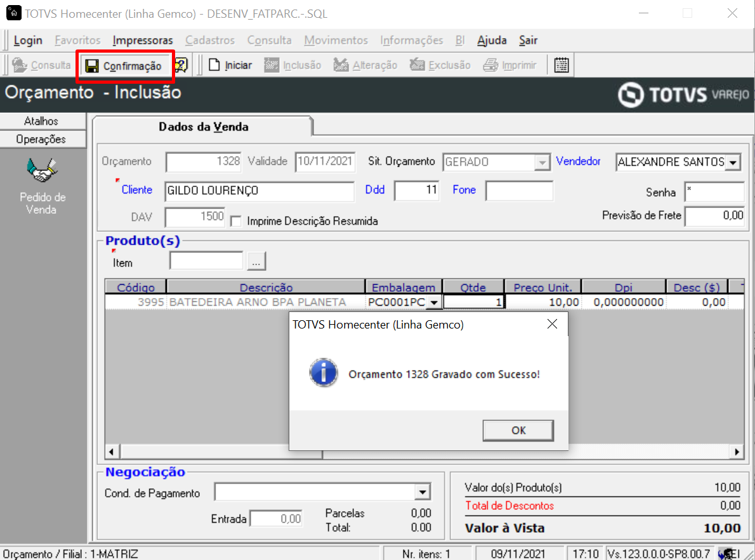Screen dimensions: 755x560
Task: Select the Dados da Venda tab
Action: pyautogui.click(x=204, y=127)
